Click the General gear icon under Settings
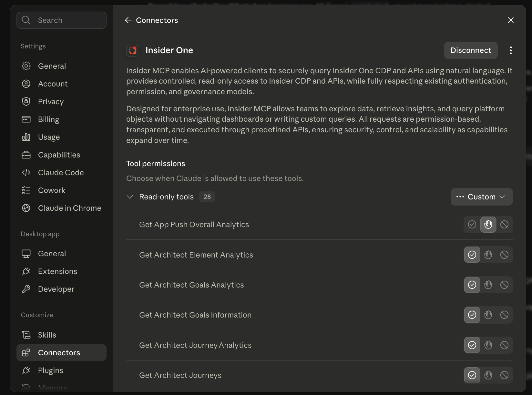Viewport: 532px width, 395px height. [26, 66]
